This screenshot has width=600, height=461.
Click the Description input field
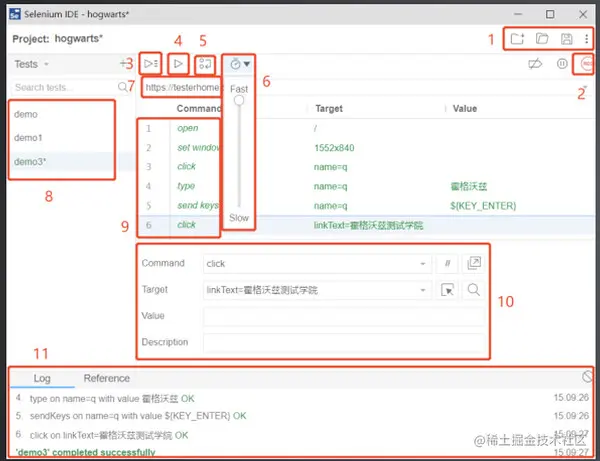(344, 342)
